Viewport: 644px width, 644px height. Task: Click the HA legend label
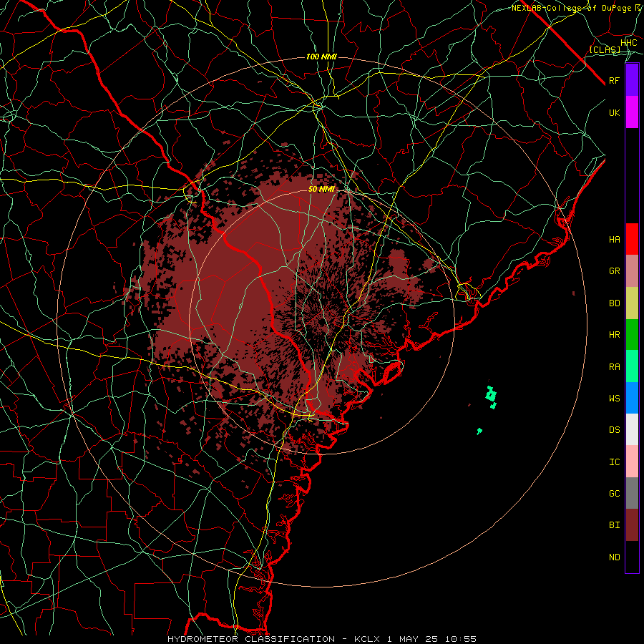click(615, 240)
